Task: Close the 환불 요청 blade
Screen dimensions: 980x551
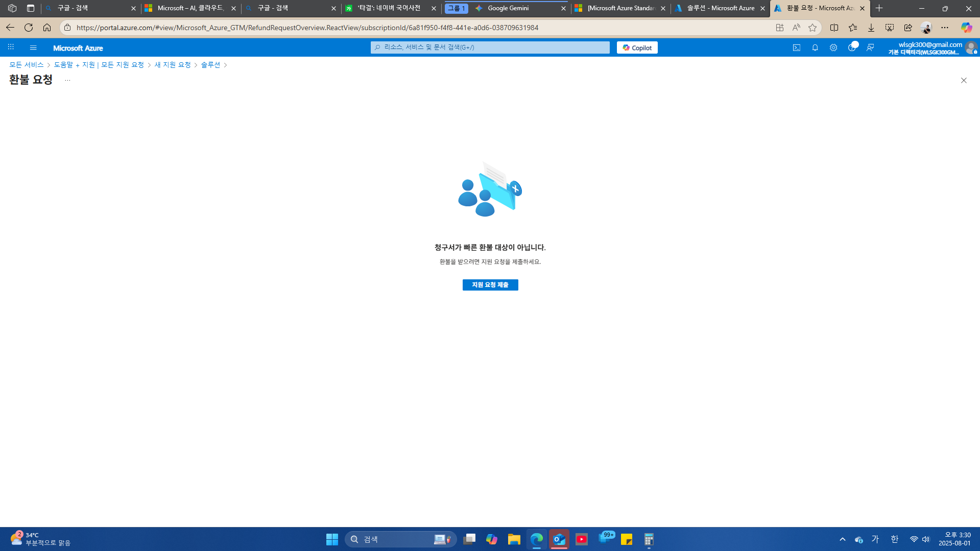Action: click(x=964, y=80)
